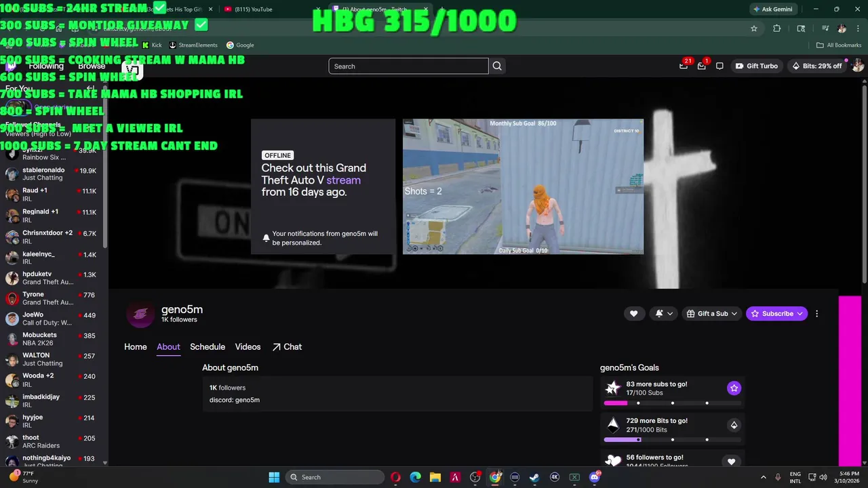The image size is (868, 488).
Task: Click the Lens search icon in Chrome toolbar
Action: pyautogui.click(x=801, y=28)
